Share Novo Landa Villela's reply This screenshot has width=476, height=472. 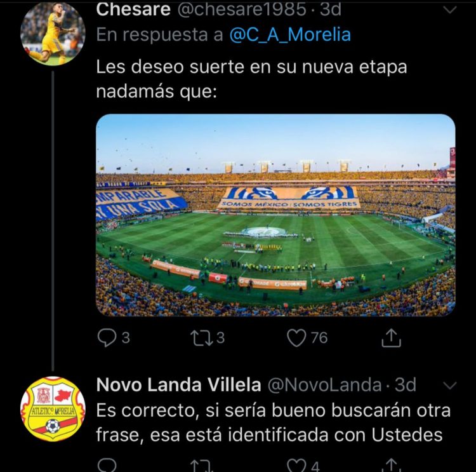[x=392, y=466]
